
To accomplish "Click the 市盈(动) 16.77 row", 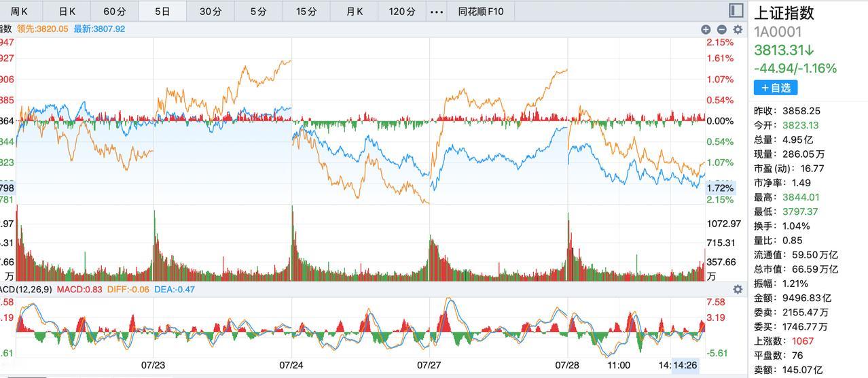I will coord(789,168).
